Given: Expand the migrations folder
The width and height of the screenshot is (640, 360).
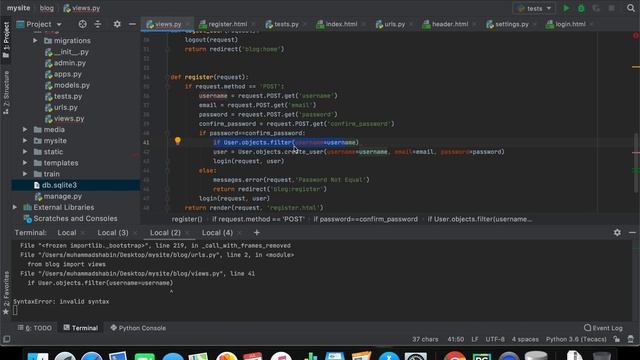Looking at the screenshot, I should pyautogui.click(x=35, y=41).
